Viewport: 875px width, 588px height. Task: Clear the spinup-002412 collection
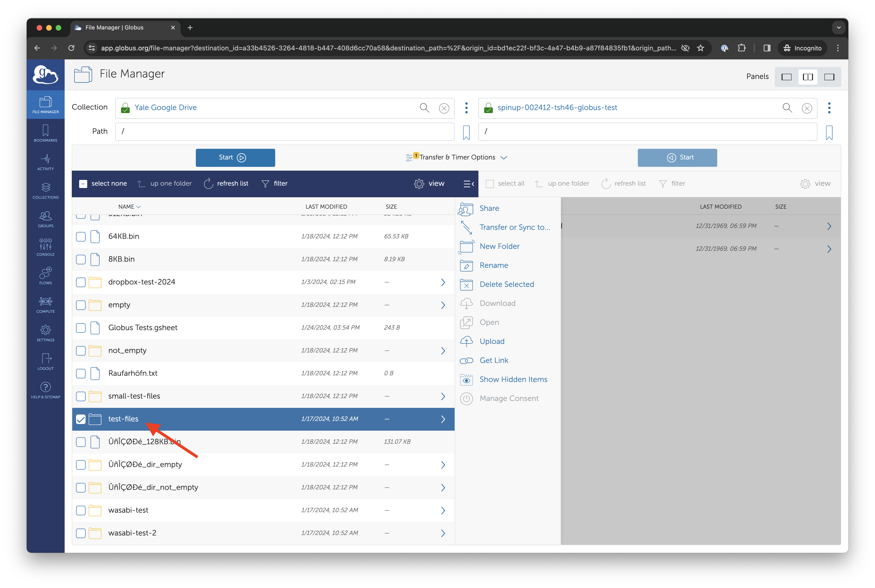[x=807, y=108]
